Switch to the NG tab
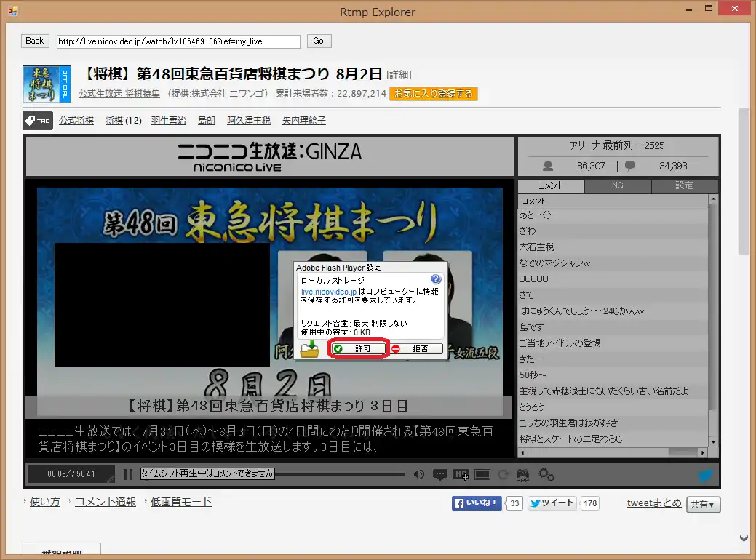This screenshot has width=756, height=560. (x=617, y=185)
